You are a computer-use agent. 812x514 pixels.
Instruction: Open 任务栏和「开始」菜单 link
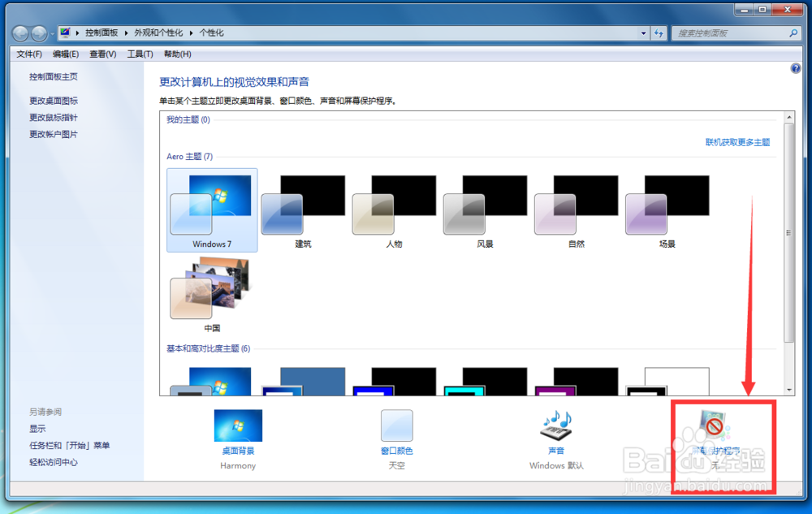(69, 445)
